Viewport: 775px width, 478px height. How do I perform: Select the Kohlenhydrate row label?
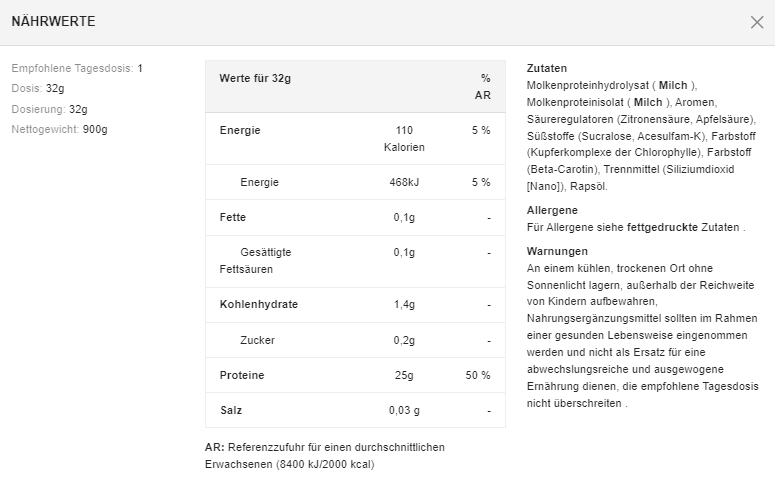pyautogui.click(x=258, y=304)
